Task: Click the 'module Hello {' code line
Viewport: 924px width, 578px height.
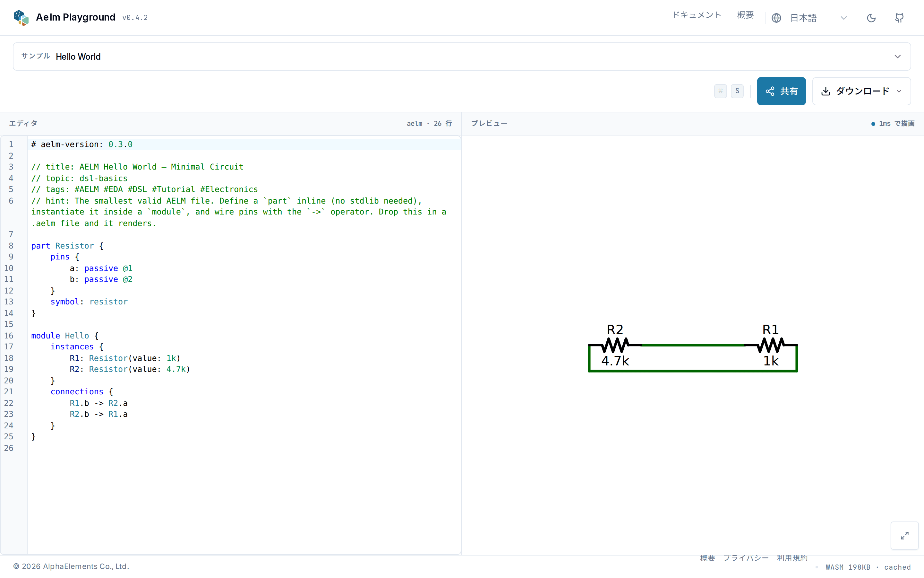Action: [65, 336]
